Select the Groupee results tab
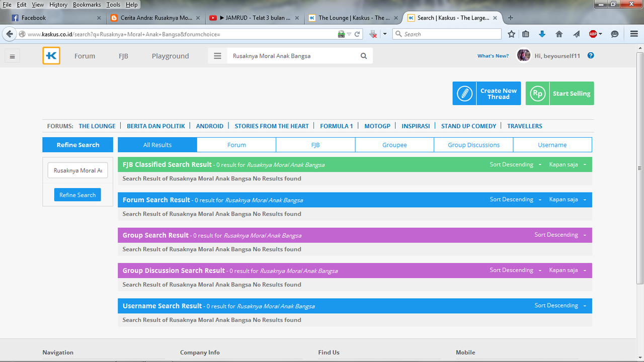The width and height of the screenshot is (644, 362). [394, 145]
